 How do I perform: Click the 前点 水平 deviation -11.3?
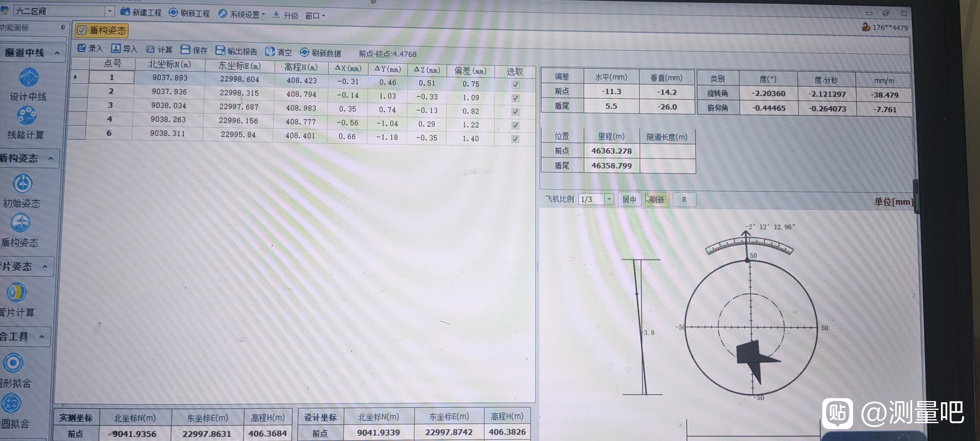click(x=611, y=92)
